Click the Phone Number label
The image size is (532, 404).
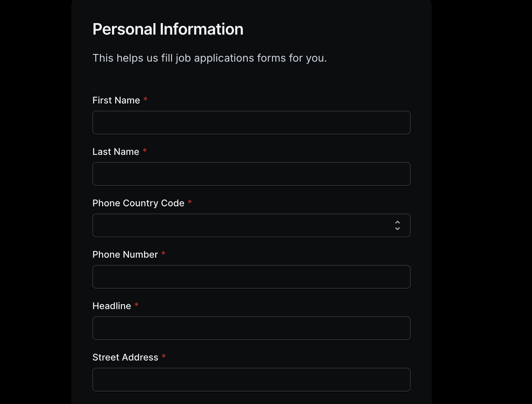tap(125, 254)
